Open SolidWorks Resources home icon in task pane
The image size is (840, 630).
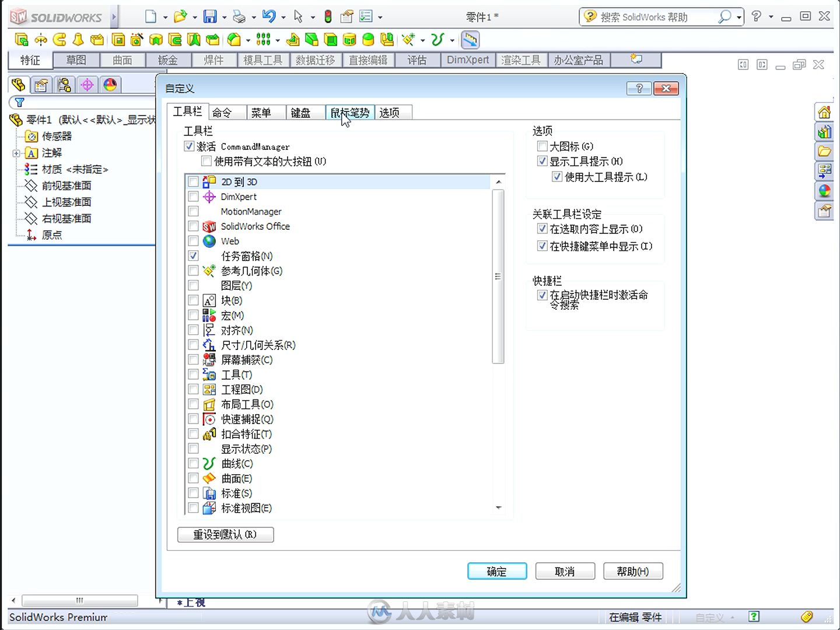tap(824, 112)
